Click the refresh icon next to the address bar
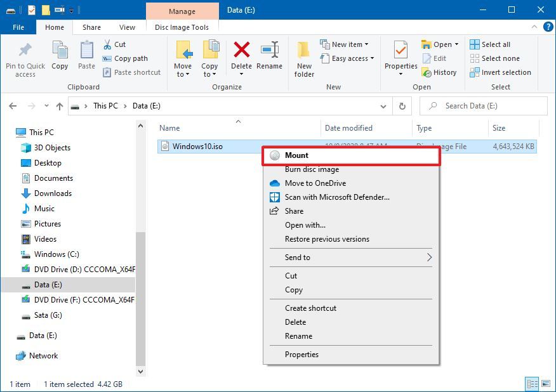The height and width of the screenshot is (392, 556). [402, 106]
